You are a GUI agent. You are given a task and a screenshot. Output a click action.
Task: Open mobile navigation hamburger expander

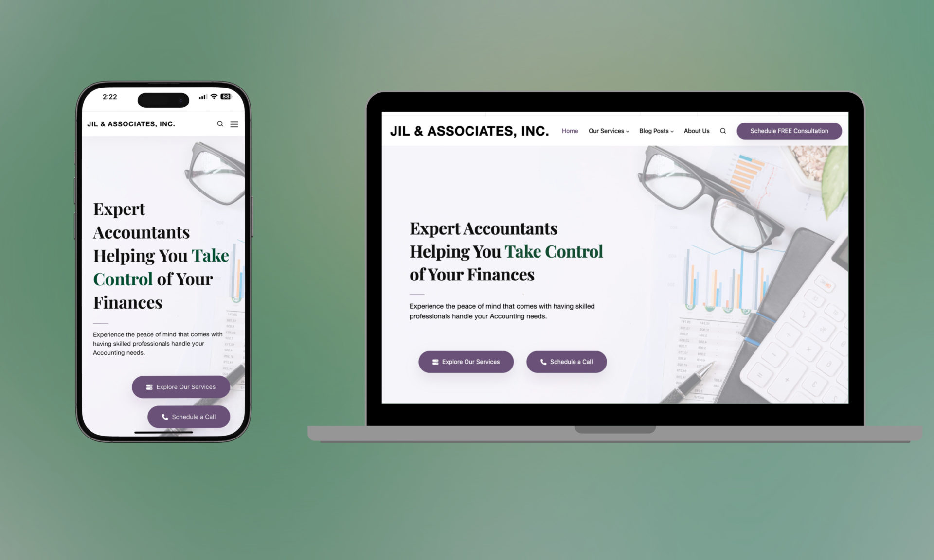pos(235,124)
